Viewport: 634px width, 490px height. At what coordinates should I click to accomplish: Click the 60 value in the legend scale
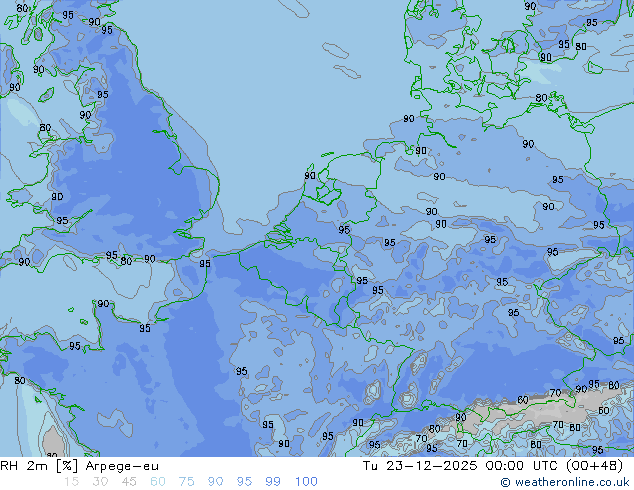click(158, 482)
